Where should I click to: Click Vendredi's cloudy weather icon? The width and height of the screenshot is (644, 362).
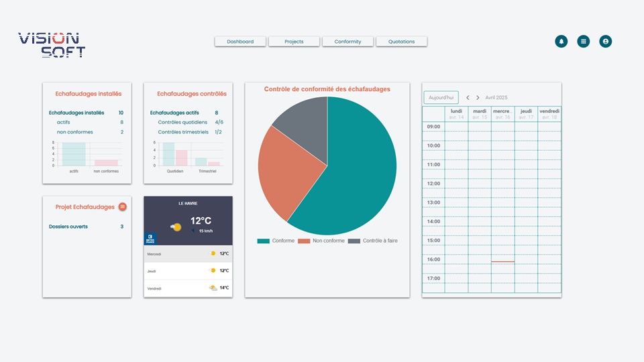point(213,288)
